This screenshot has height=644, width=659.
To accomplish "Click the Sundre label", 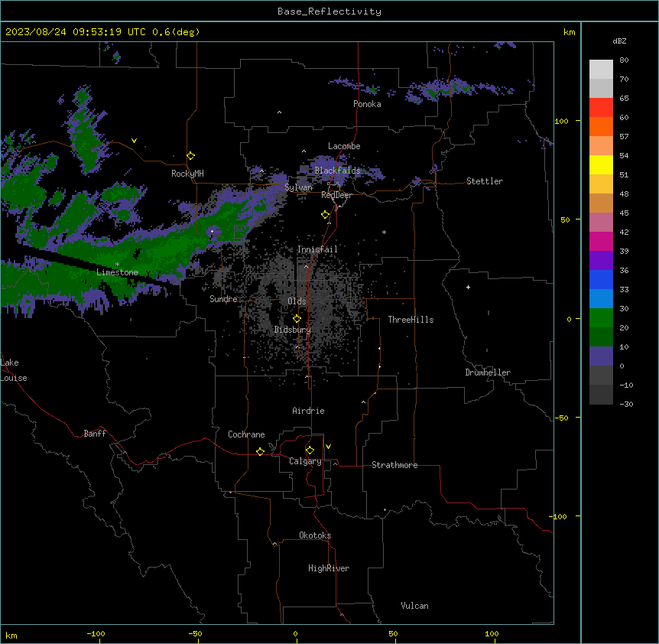I will point(223,299).
